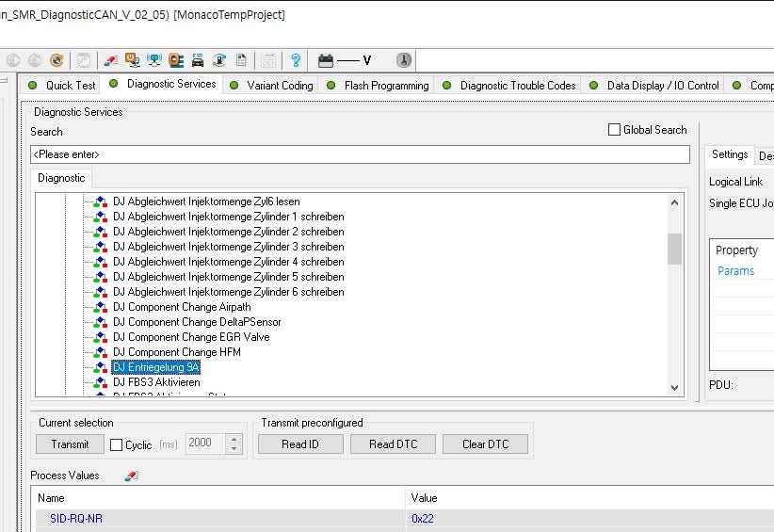Click the service icon beside DJ Component Change Airpath
The width and height of the screenshot is (774, 532).
click(x=100, y=307)
